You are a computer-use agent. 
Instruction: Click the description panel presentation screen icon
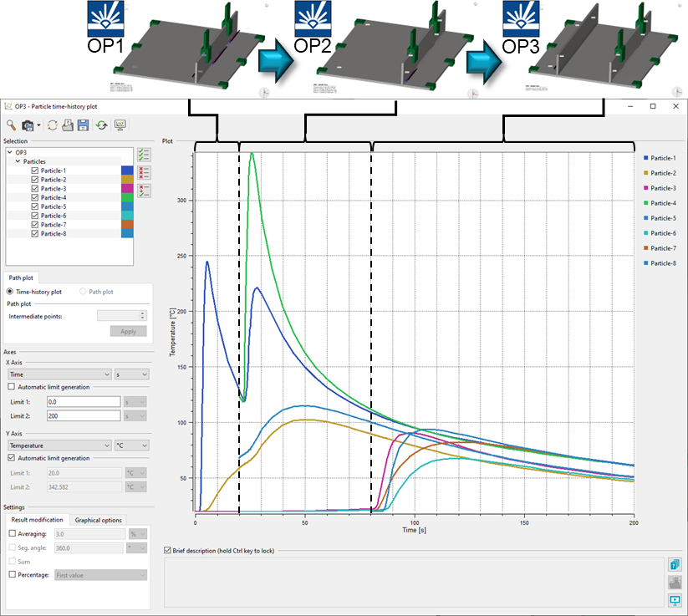675,600
